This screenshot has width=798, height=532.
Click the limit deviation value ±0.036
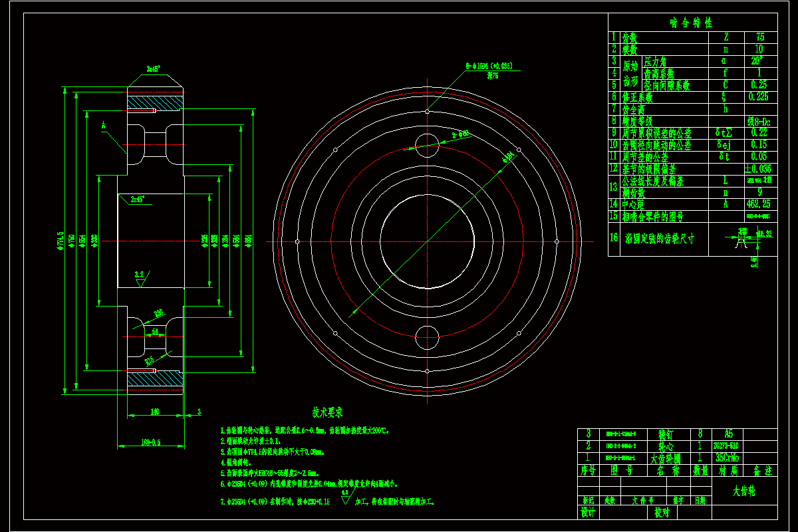pos(759,169)
